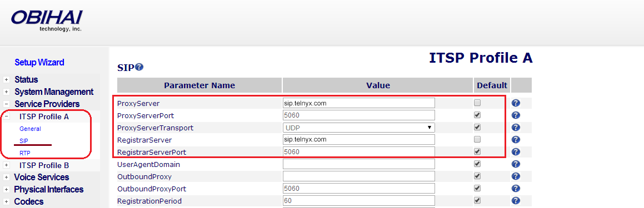This screenshot has height=208, width=644.
Task: Open help icon for UserAgentDomain row
Action: pos(516,164)
